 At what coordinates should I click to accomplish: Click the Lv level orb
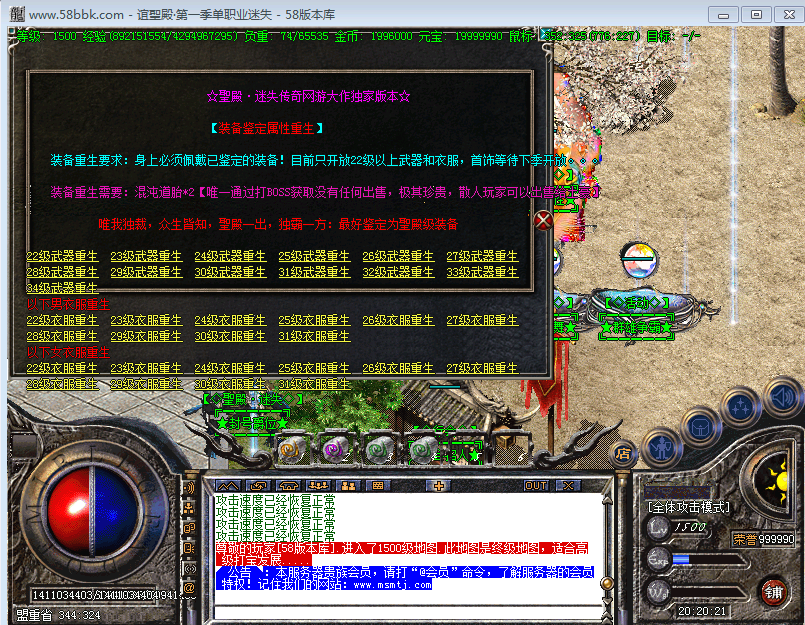click(658, 527)
